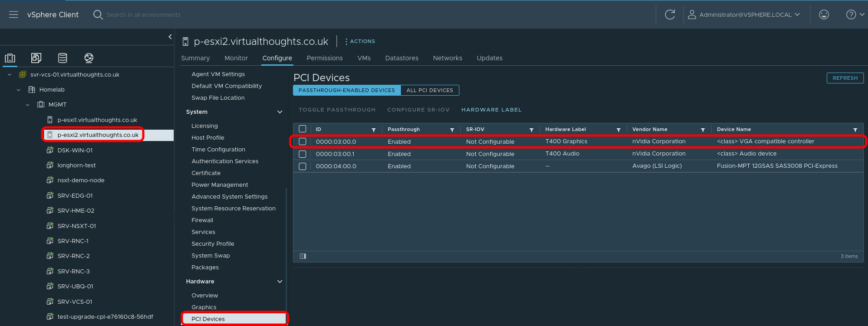This screenshot has width=868, height=326.
Task: Select the SRV-NSXT-01 VM in tree
Action: (77, 226)
